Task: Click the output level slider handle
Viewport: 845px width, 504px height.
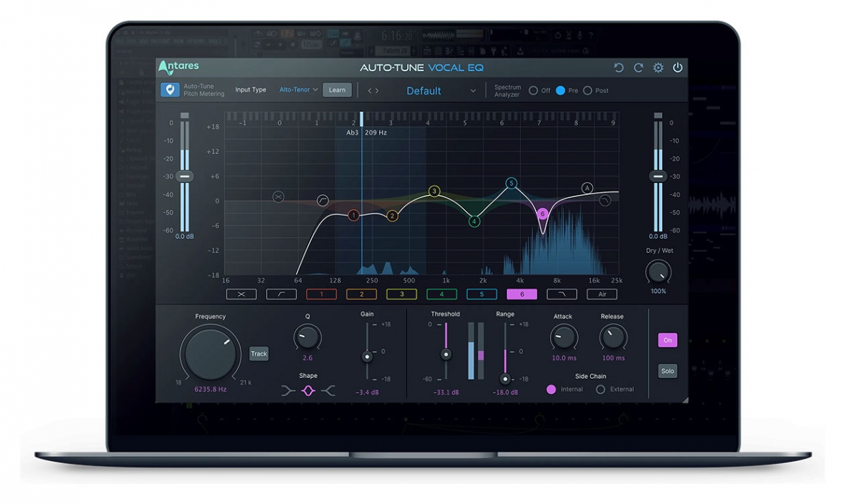Action: tap(658, 176)
